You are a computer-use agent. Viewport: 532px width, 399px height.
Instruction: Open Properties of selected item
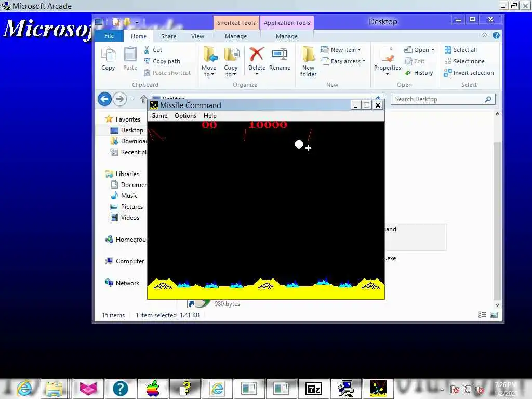tap(387, 58)
